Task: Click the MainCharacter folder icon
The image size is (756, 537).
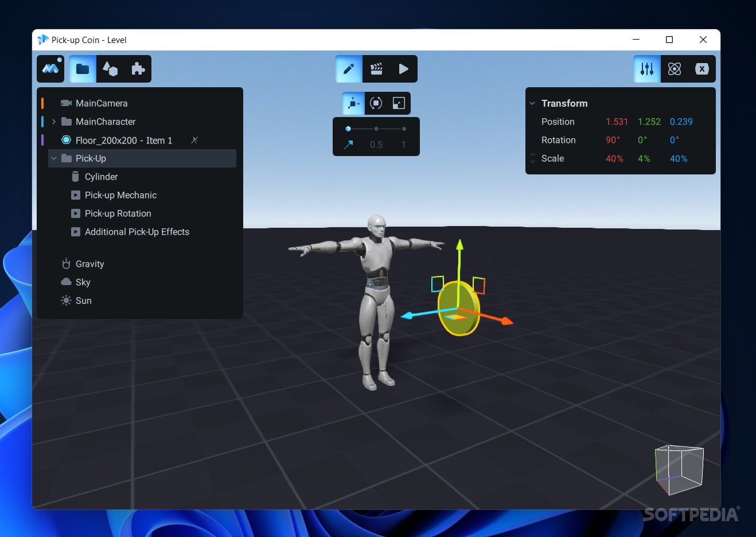Action: tap(67, 122)
